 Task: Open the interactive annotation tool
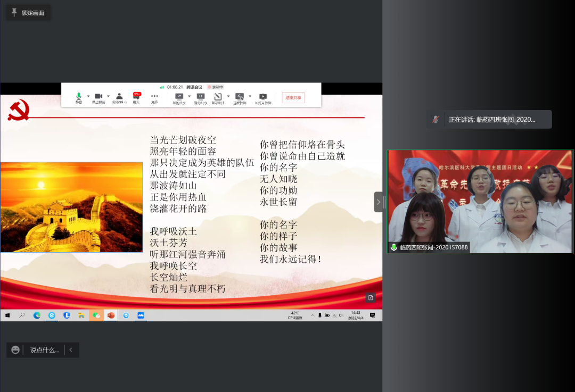pos(218,97)
